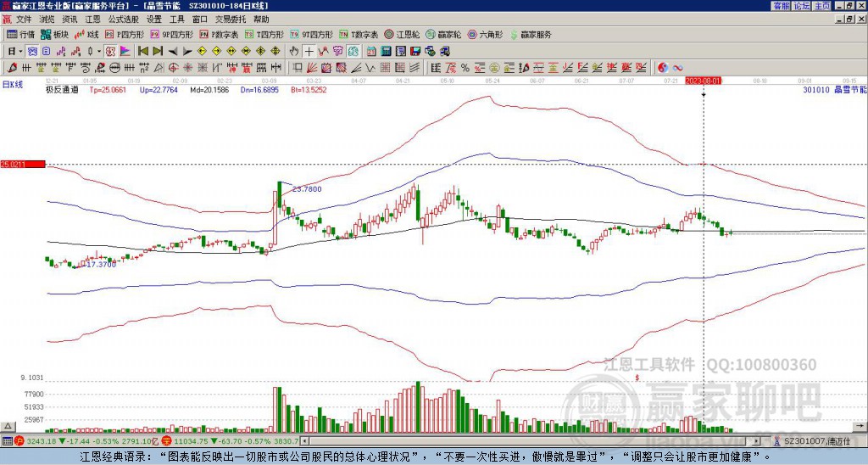868x465 pixels.
Task: Toggle the crosshair cursor tool
Action: tap(309, 52)
